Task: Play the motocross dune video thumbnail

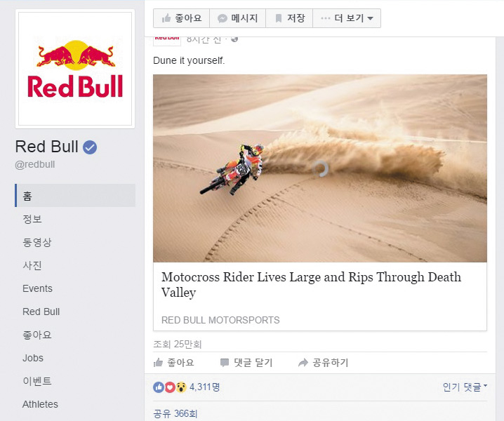Action: (x=320, y=168)
